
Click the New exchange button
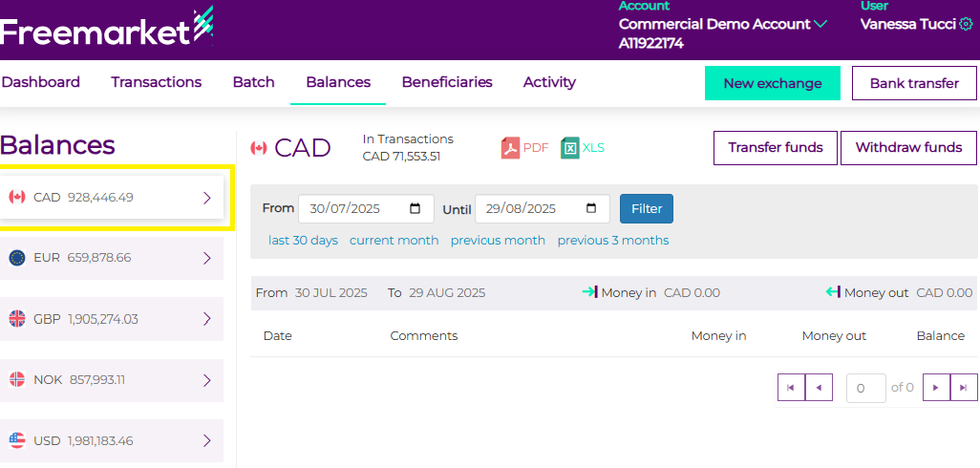[x=772, y=83]
